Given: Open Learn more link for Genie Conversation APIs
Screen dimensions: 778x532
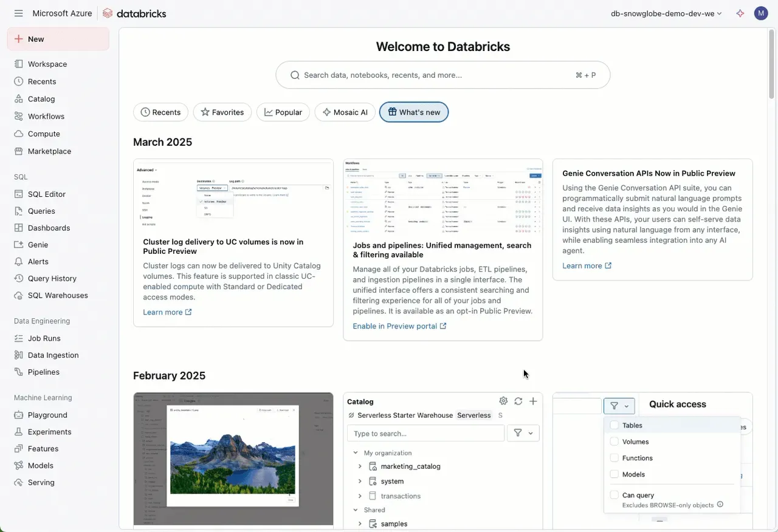Looking at the screenshot, I should coord(587,265).
